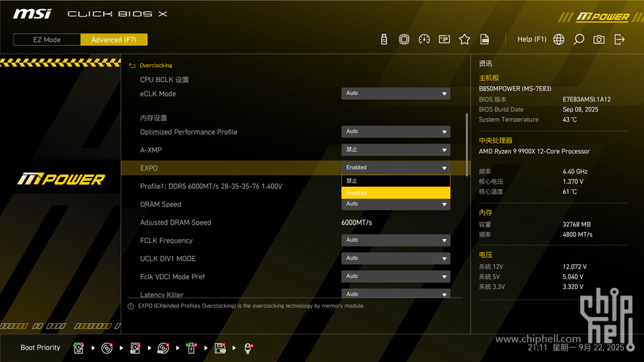The width and height of the screenshot is (644, 362).
Task: Click the BIOS version E7E83AMSI.1A12
Action: click(x=586, y=99)
